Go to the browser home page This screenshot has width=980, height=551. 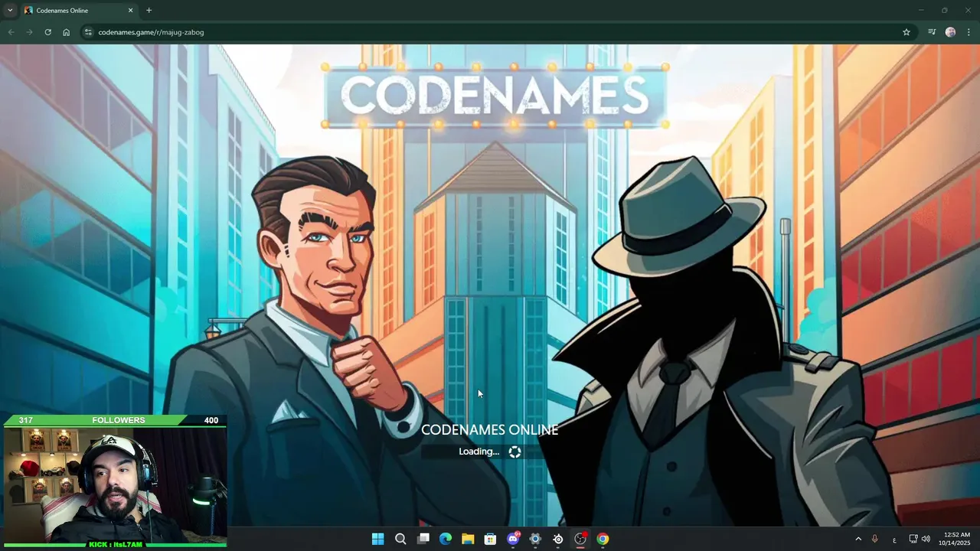click(x=67, y=32)
